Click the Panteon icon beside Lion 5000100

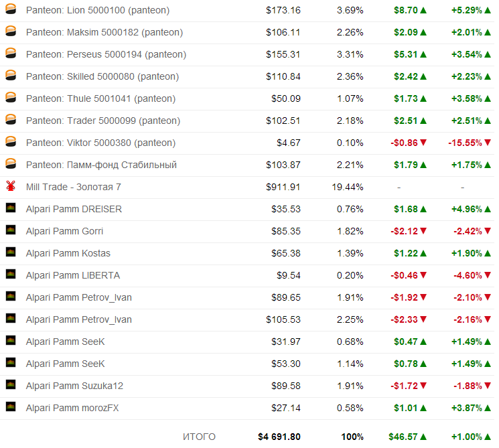11,9
